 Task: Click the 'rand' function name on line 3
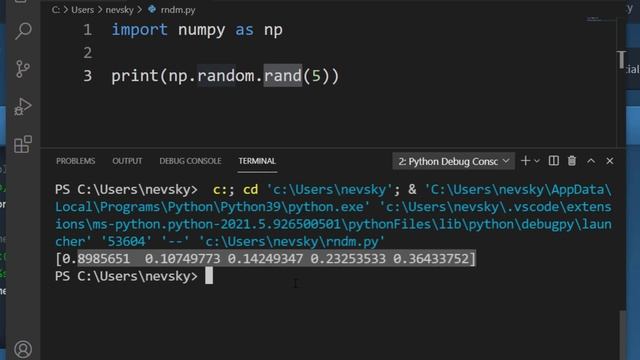pos(282,76)
